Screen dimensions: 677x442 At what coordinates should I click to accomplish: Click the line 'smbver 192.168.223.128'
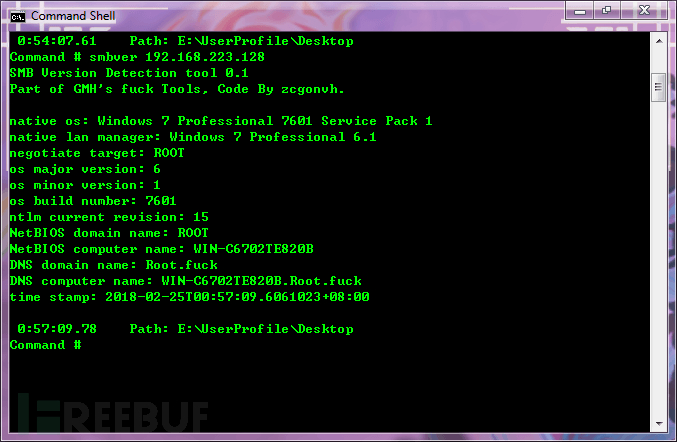[x=137, y=57]
